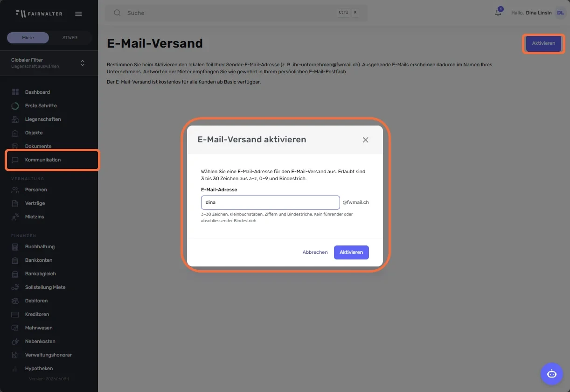Click the Mahnwesen icon
The width and height of the screenshot is (570, 392).
[15, 328]
